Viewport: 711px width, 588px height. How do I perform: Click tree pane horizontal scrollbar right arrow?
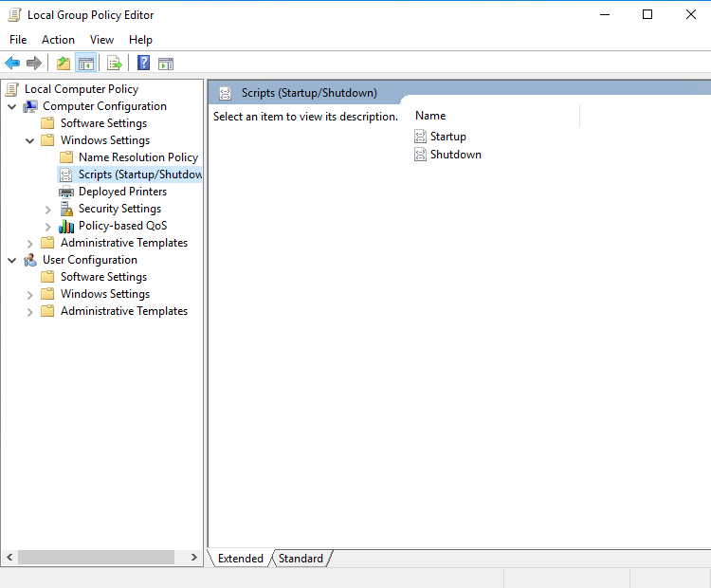[x=195, y=558]
